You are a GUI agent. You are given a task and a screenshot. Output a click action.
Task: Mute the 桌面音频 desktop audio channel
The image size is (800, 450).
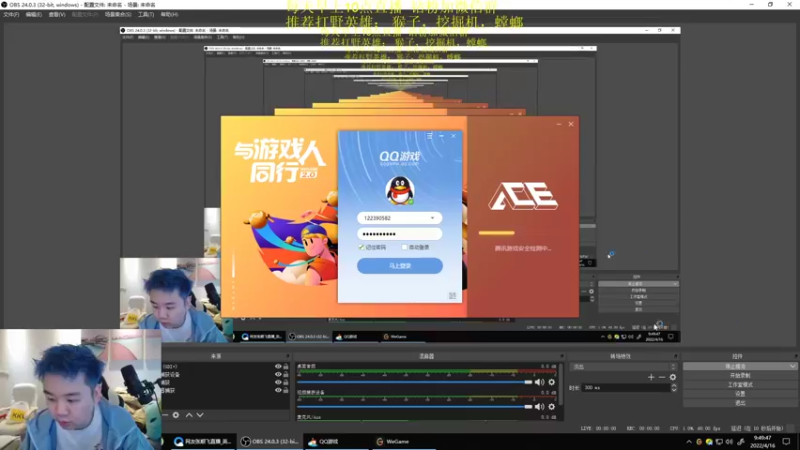coord(539,382)
